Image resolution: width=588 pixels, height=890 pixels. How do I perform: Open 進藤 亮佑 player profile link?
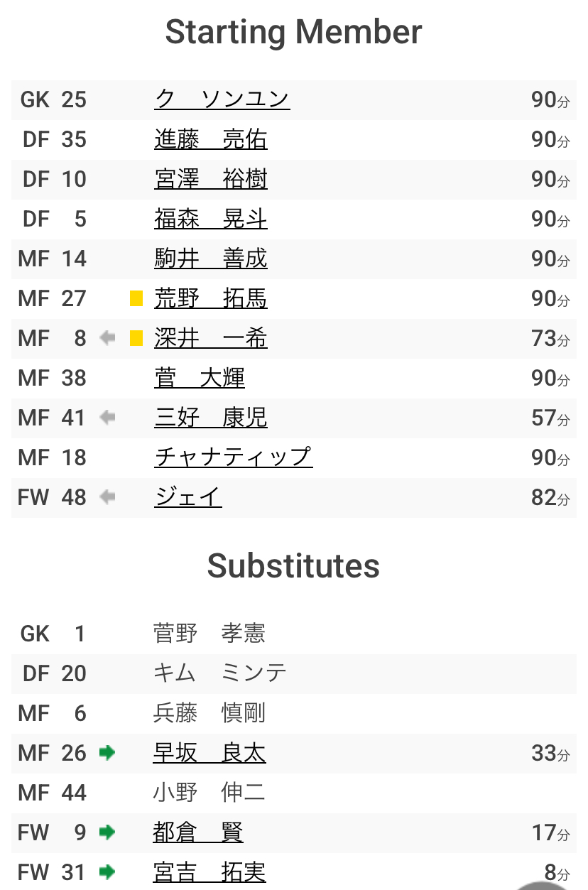[x=210, y=139]
